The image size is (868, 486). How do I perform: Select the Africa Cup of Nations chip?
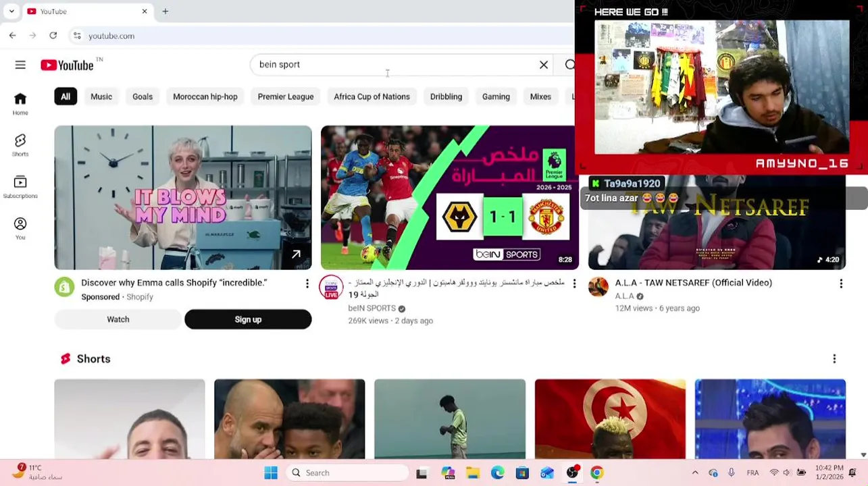click(372, 97)
